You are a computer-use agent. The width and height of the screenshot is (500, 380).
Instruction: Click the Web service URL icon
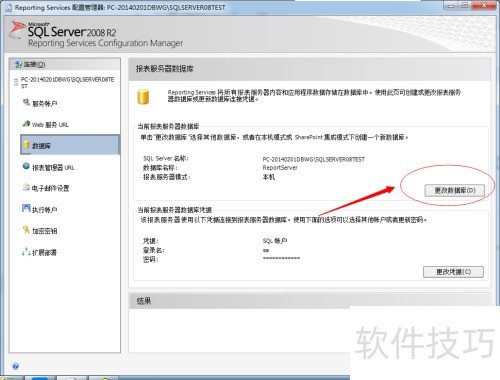click(26, 124)
